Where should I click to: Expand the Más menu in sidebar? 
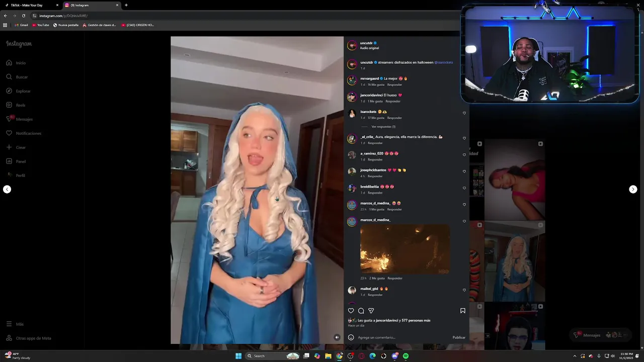[15, 324]
